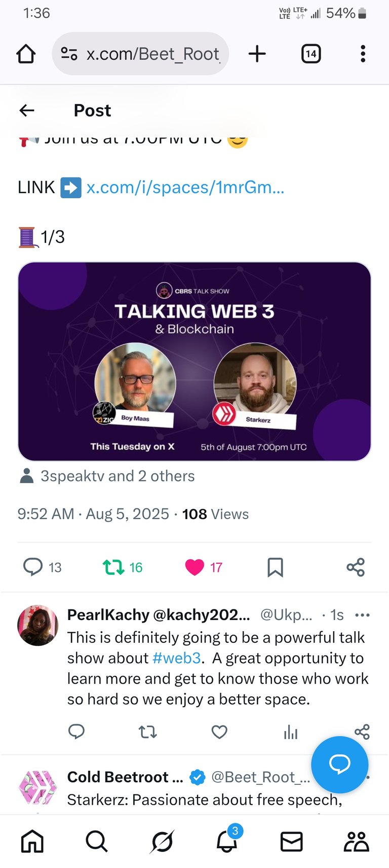Click the x.com/Beet_Root address field

click(140, 54)
